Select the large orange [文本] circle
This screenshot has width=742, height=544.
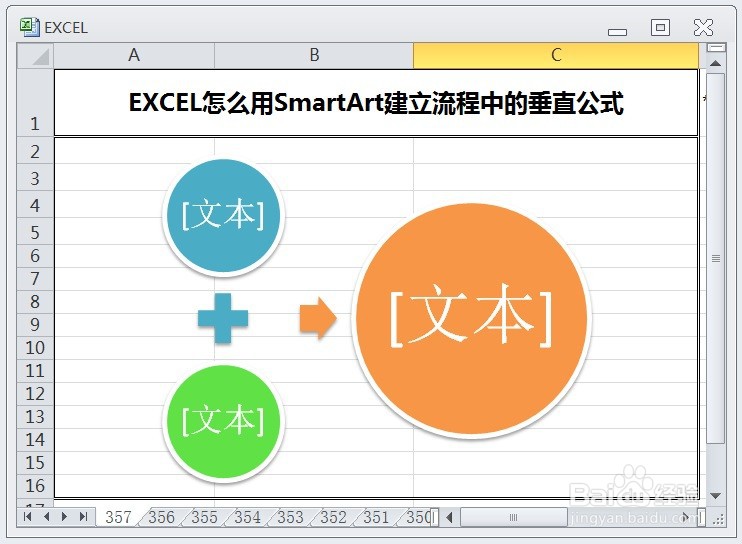471,319
